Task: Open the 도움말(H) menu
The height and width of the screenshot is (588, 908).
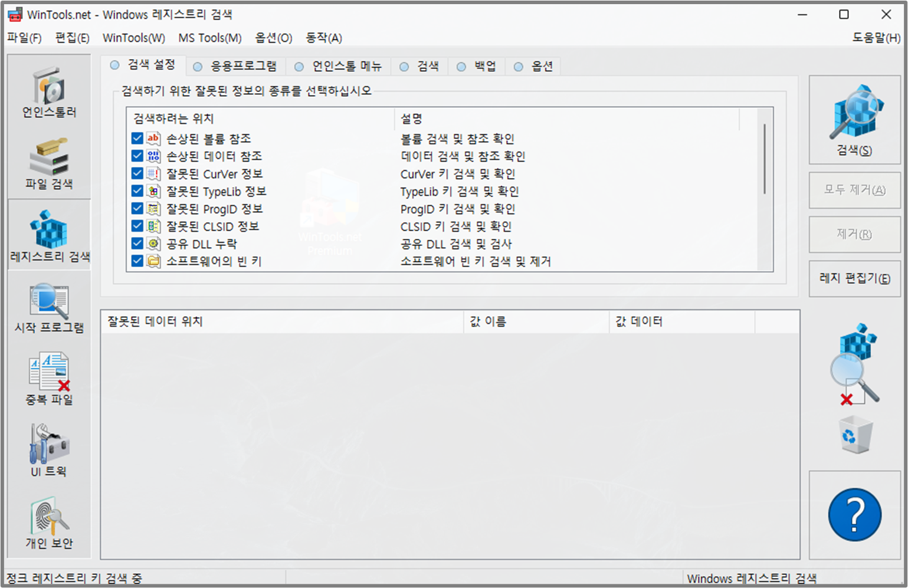Action: pos(876,38)
